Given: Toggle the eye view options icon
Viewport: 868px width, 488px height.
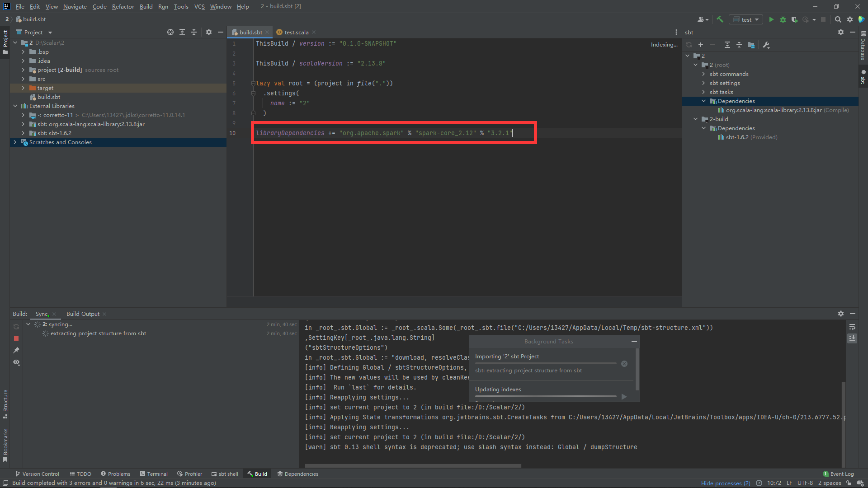Looking at the screenshot, I should tap(16, 362).
